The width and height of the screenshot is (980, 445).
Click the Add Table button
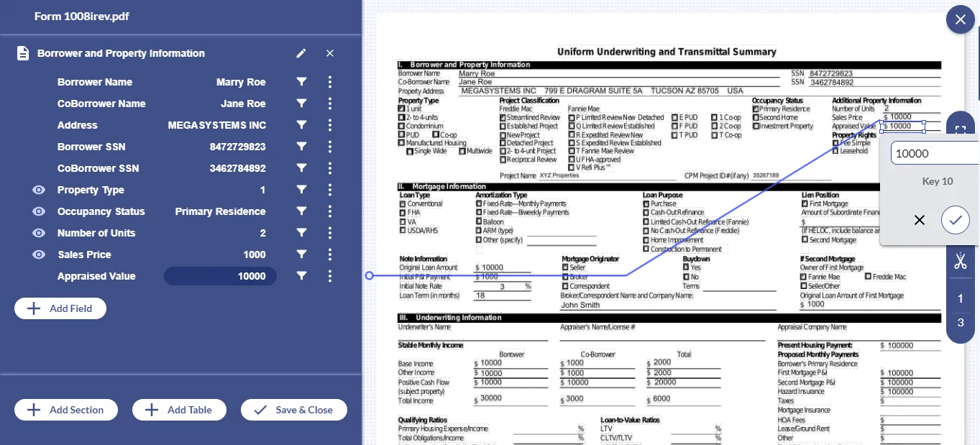[x=179, y=410]
